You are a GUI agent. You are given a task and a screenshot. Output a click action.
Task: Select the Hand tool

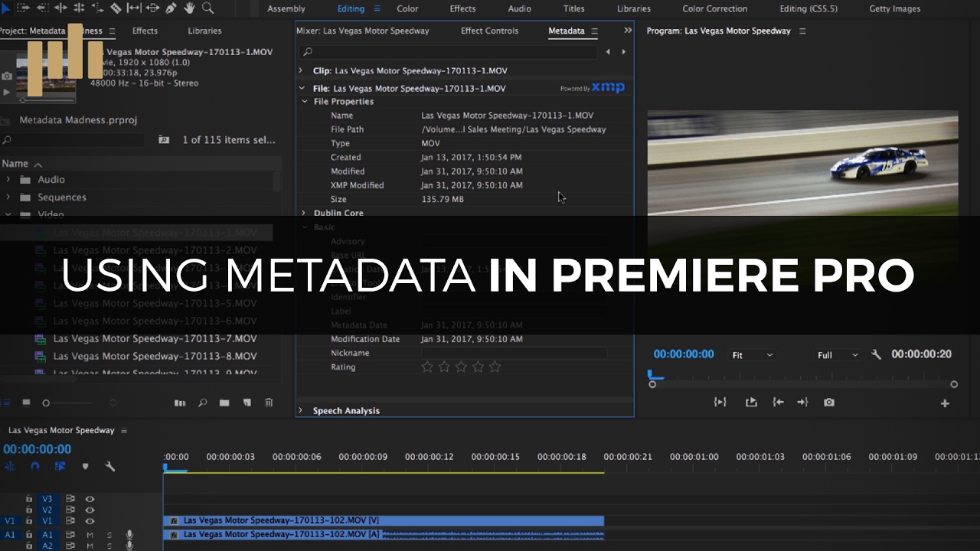pos(189,8)
